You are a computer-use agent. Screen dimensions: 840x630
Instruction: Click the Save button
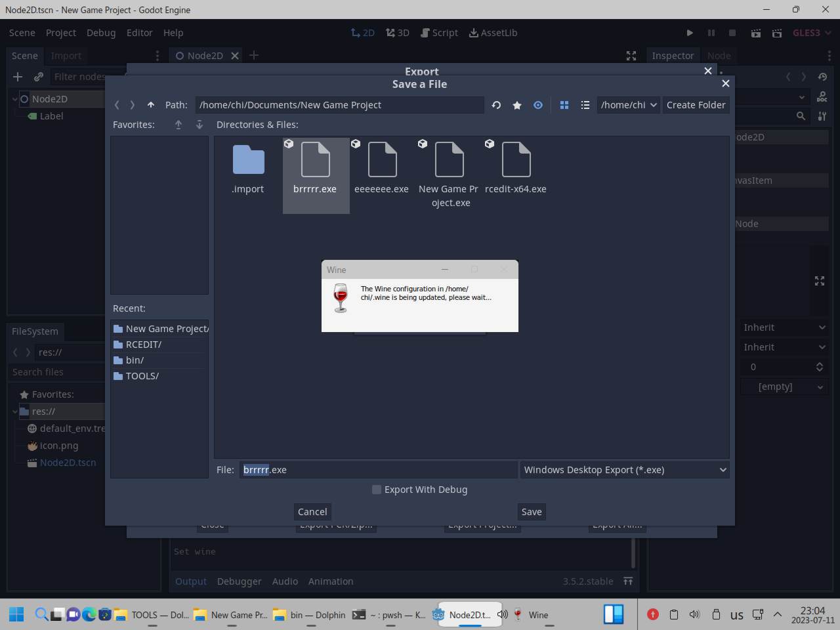[x=532, y=512]
